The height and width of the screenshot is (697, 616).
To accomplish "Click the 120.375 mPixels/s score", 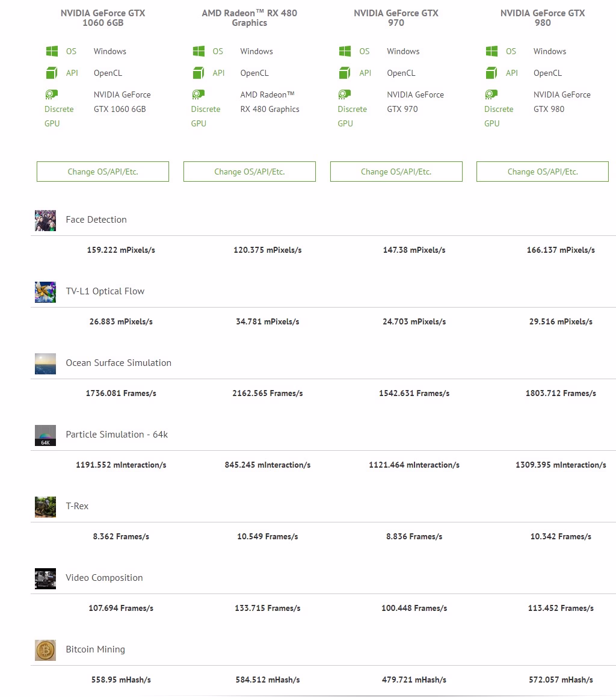I will pyautogui.click(x=267, y=250).
